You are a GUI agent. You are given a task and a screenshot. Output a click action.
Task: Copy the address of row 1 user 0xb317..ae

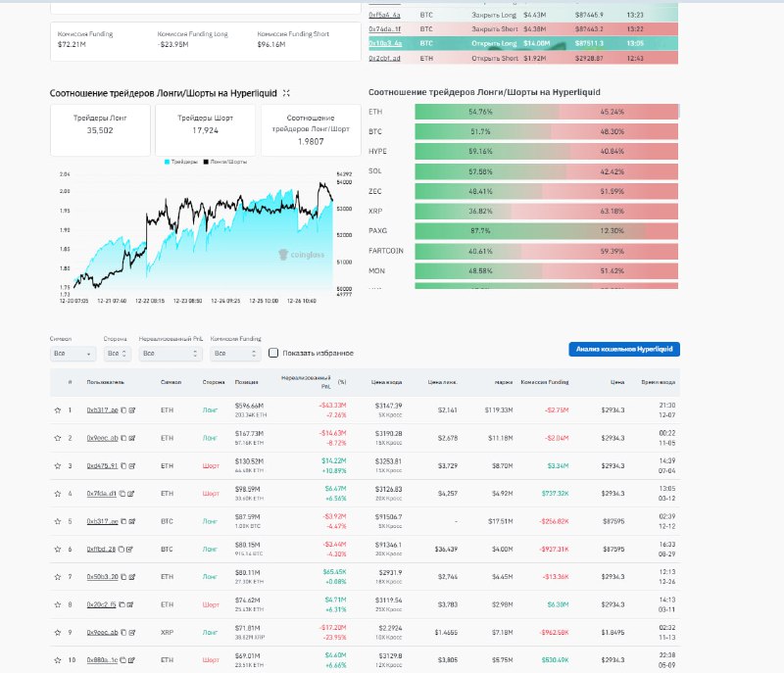click(122, 410)
